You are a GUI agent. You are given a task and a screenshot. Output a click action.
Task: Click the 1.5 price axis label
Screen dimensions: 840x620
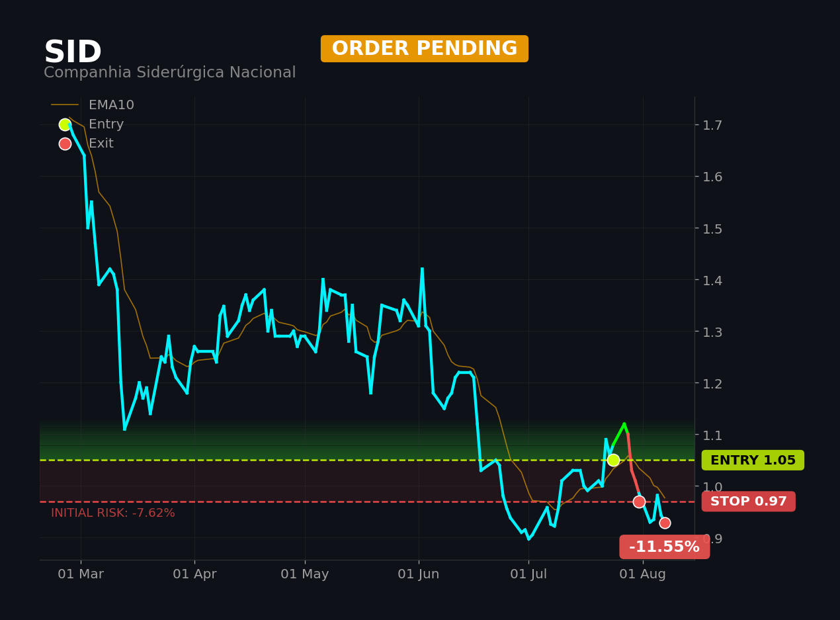712,228
